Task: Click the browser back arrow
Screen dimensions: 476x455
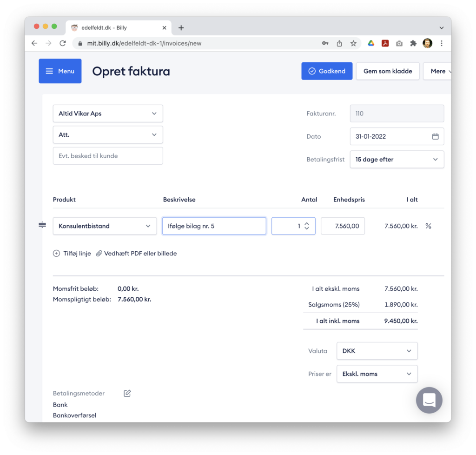Action: pyautogui.click(x=34, y=43)
